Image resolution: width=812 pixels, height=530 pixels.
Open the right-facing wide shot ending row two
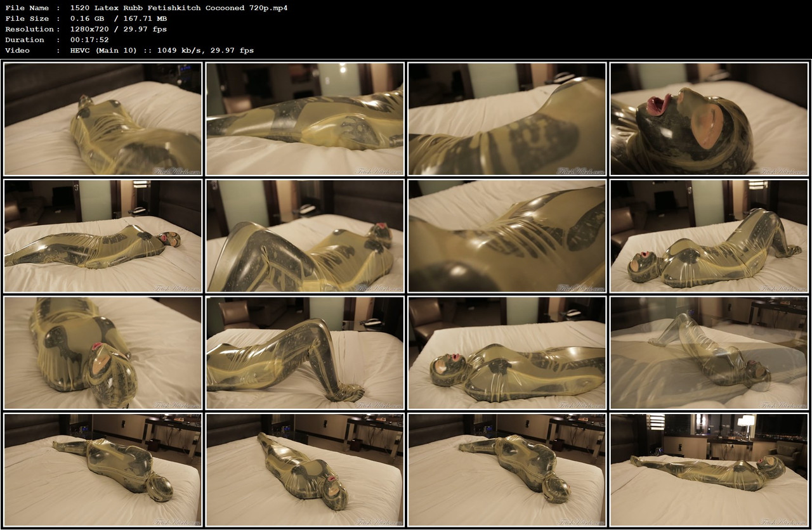pyautogui.click(x=710, y=235)
